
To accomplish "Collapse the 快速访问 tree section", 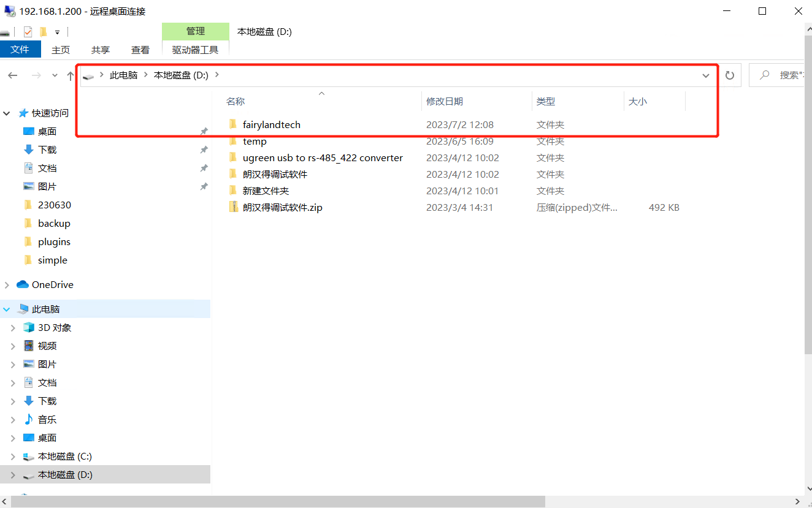I will pos(7,113).
